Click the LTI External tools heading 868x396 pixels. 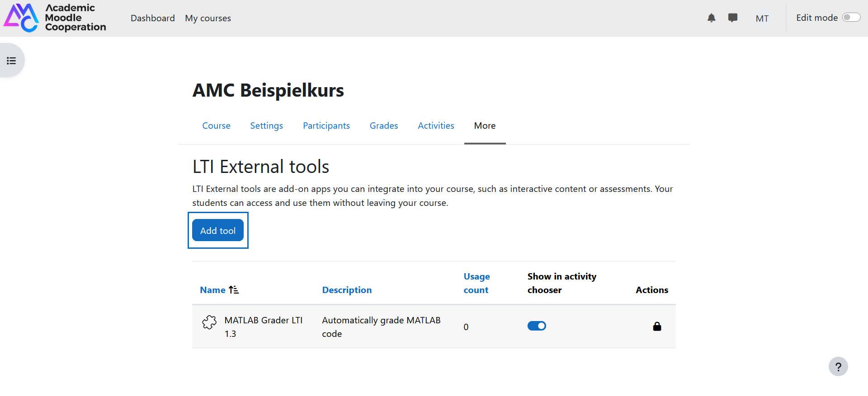(x=261, y=167)
